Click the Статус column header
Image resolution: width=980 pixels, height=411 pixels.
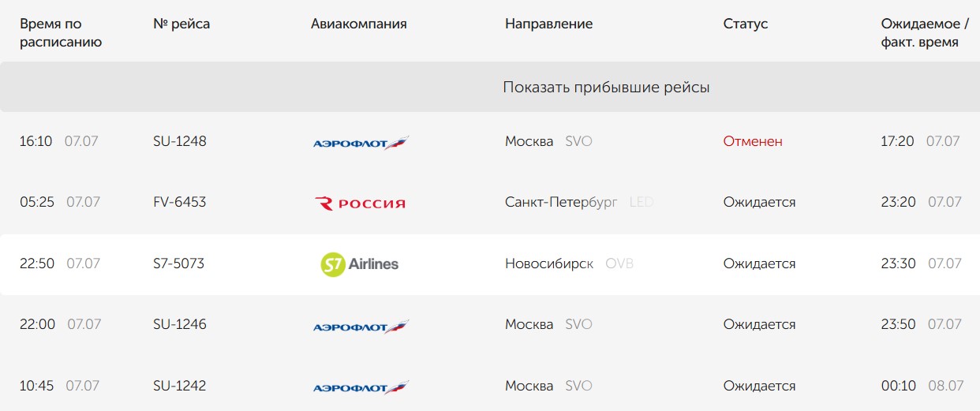pos(745,24)
